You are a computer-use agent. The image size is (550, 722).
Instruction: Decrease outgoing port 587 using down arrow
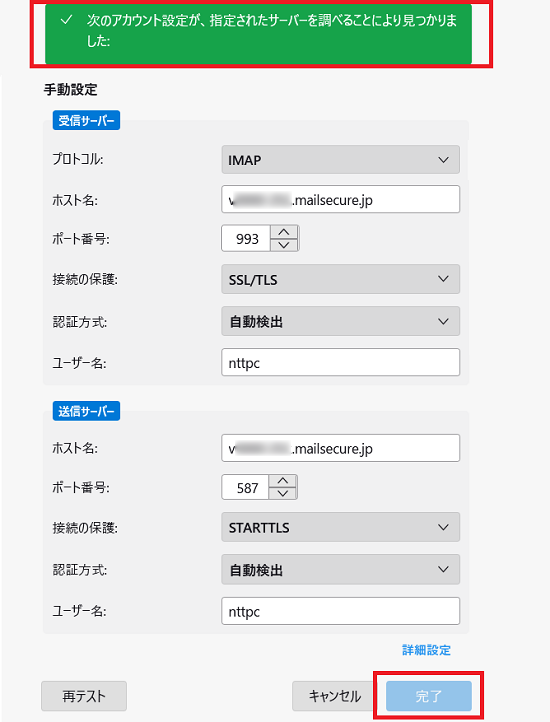(283, 493)
